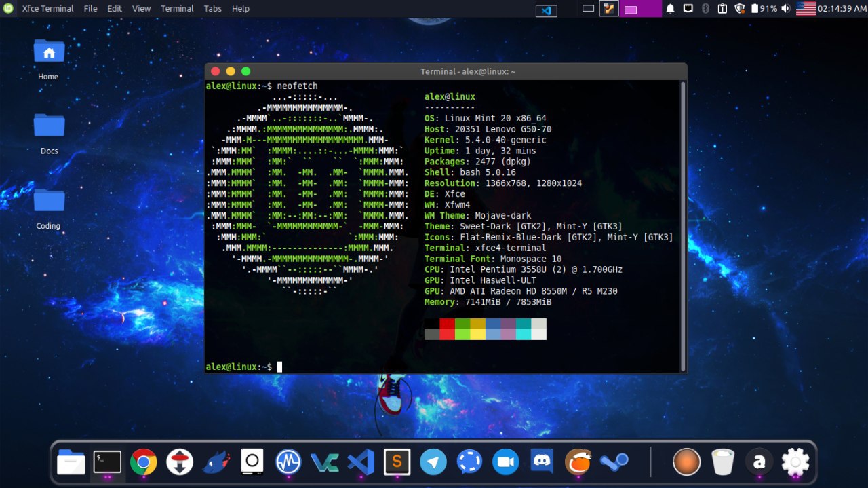Open the notifications bell

pos(670,8)
